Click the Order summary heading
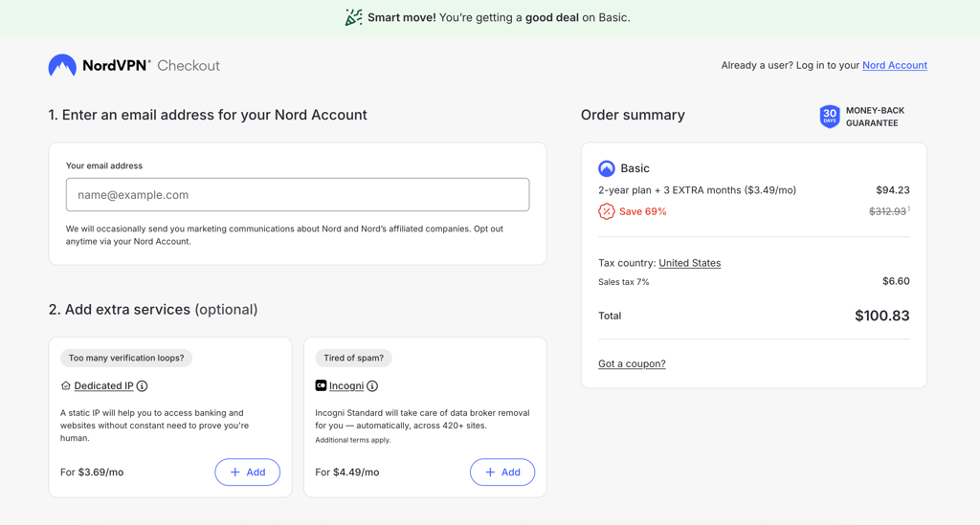 [633, 115]
